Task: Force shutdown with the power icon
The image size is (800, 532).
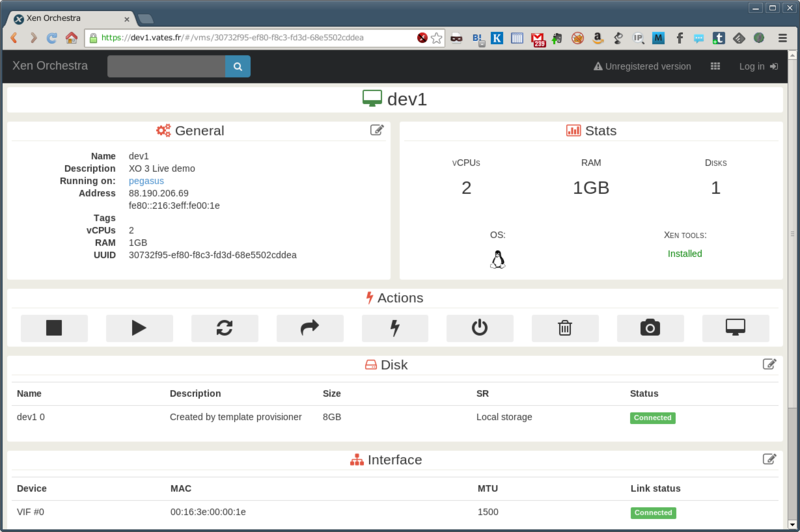Action: pyautogui.click(x=480, y=328)
